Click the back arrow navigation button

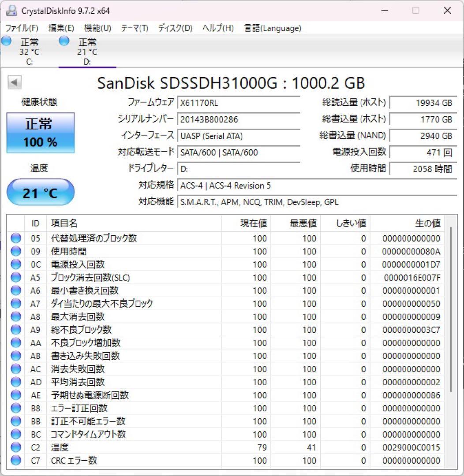15,82
